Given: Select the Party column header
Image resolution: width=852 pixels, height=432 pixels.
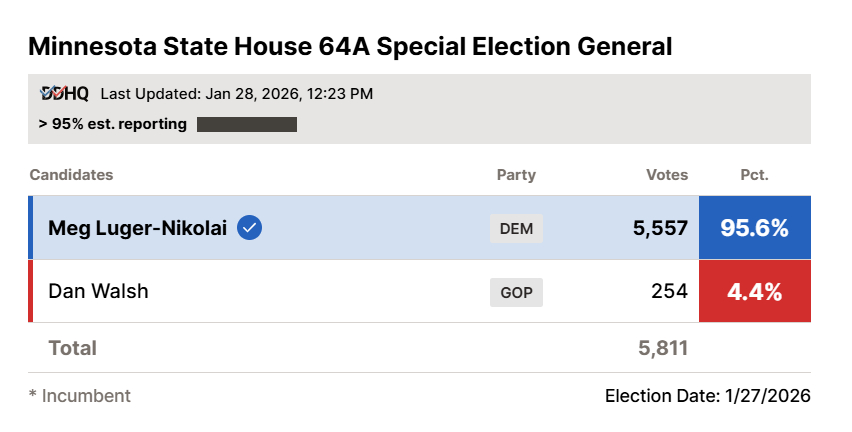Looking at the screenshot, I should point(516,175).
